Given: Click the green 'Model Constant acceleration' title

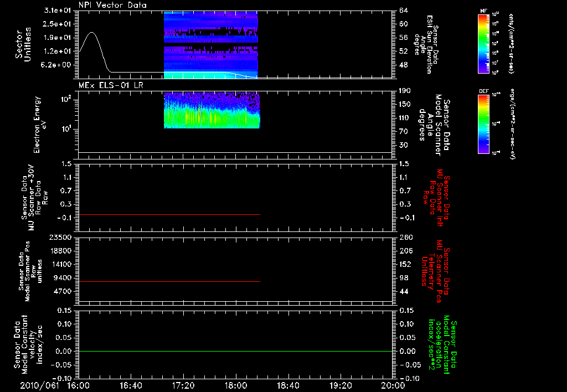Looking at the screenshot, I should coord(443,345).
